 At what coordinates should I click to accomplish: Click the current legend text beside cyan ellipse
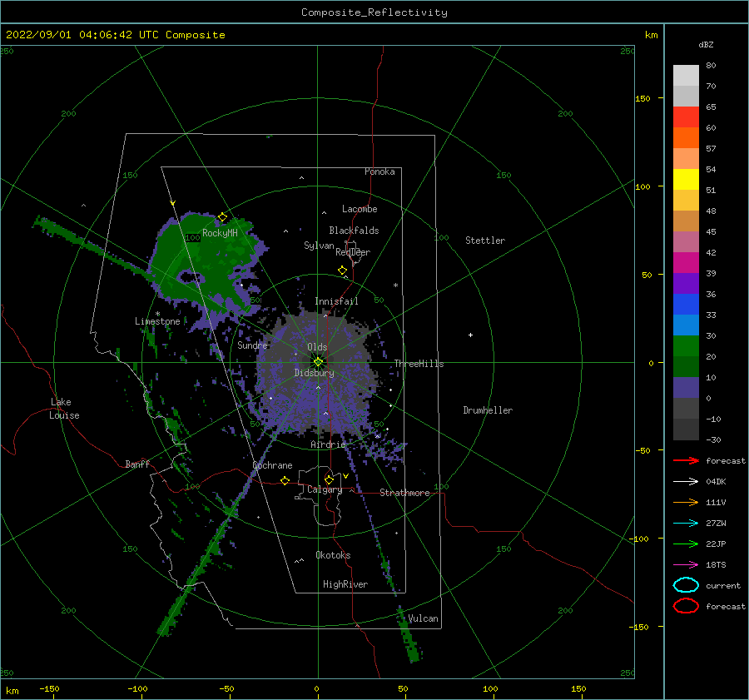[x=723, y=586]
